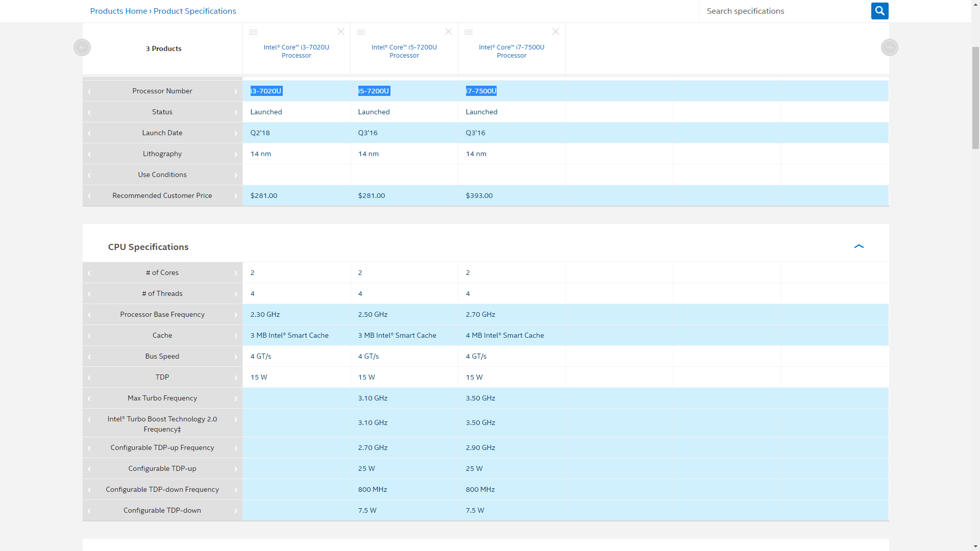Click right chevron on Launch Date row
The image size is (980, 551).
[x=236, y=133]
